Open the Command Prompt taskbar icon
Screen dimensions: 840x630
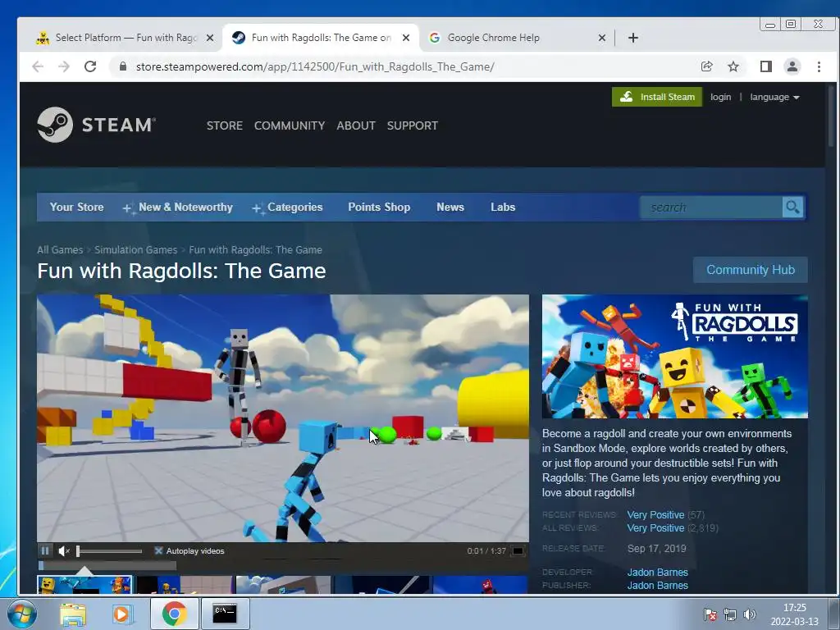tap(225, 614)
